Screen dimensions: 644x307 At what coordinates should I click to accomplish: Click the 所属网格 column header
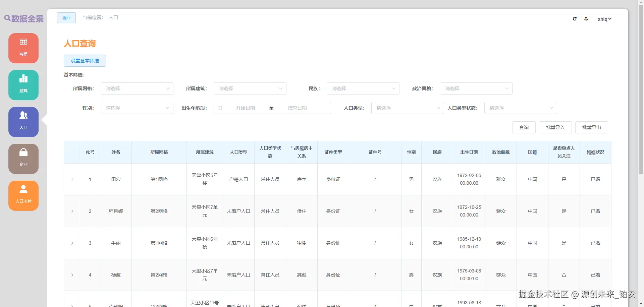[159, 152]
